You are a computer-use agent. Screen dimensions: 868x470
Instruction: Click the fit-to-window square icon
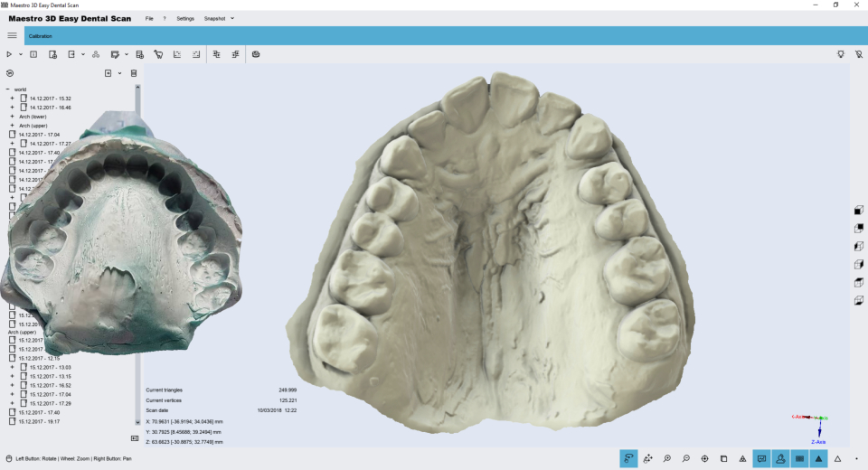(723, 458)
